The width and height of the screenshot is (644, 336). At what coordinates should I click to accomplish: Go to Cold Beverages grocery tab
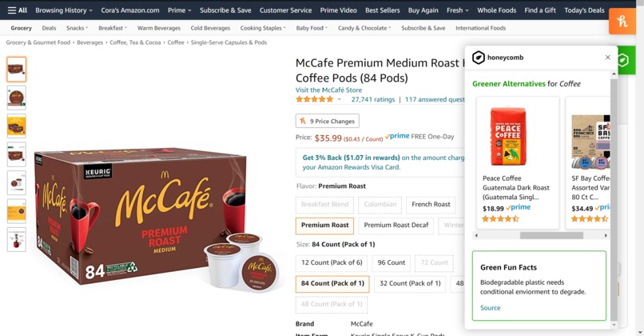(210, 28)
